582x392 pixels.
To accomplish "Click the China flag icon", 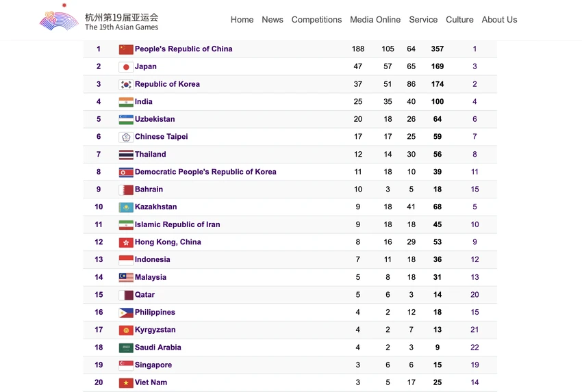I will click(x=126, y=49).
